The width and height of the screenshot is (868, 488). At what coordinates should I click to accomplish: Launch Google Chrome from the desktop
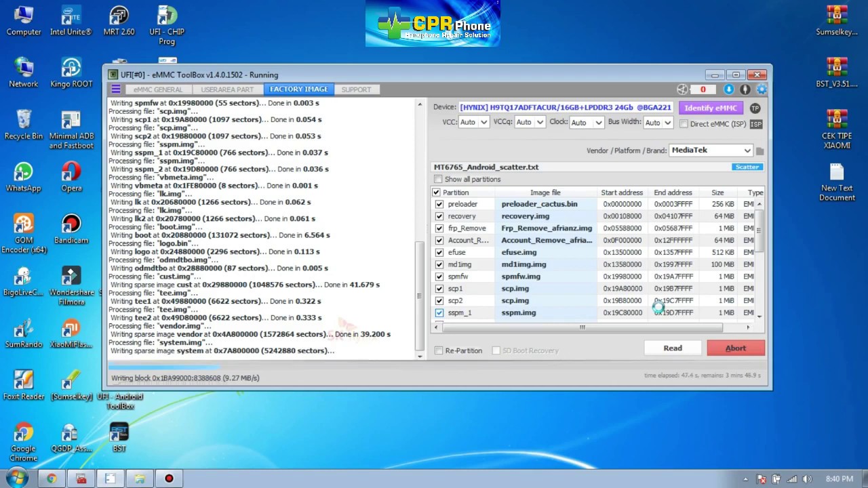tap(24, 443)
